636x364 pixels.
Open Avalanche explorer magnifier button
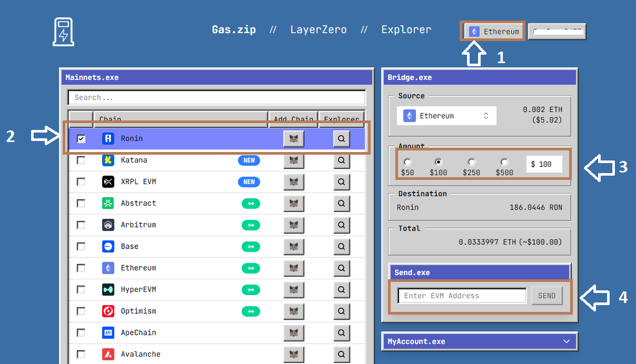click(342, 354)
